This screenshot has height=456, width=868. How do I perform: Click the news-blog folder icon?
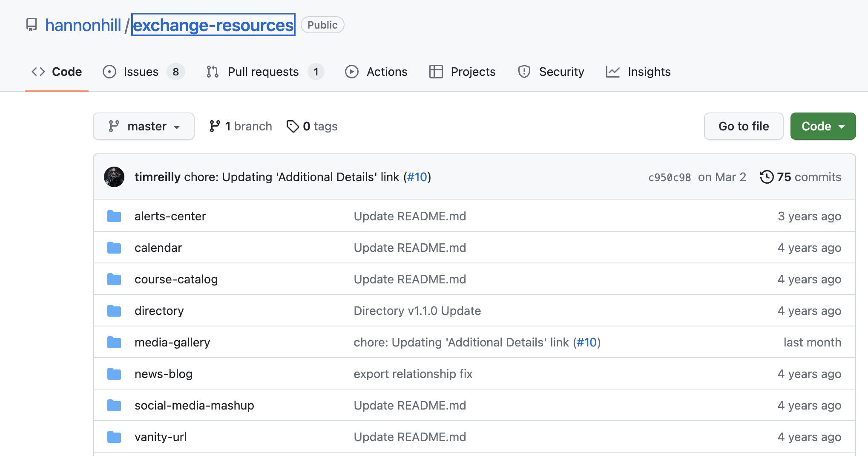pyautogui.click(x=114, y=374)
